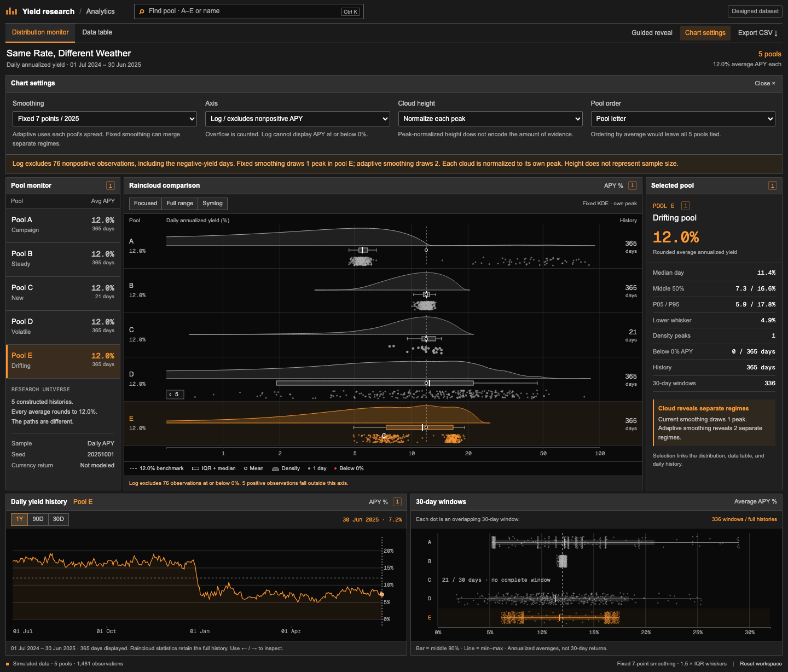Screen dimensions: 788x672
Task: Switch the raincloud to Full range
Action: [x=179, y=204]
